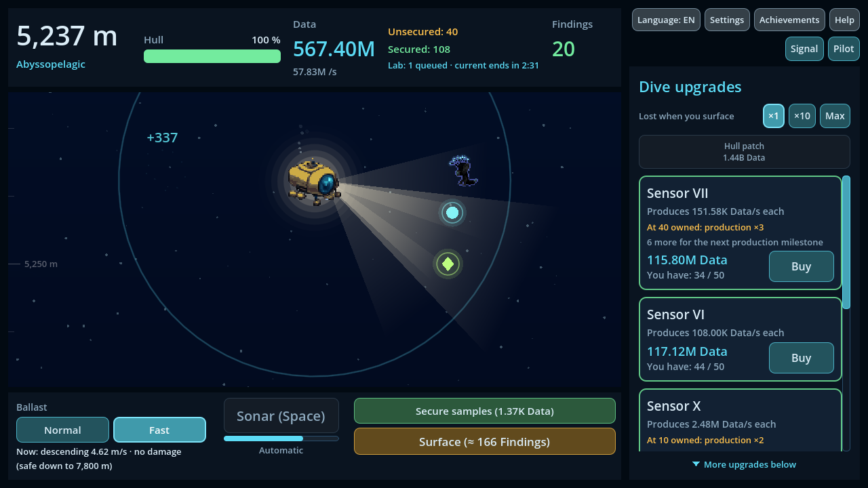
Task: Expand More upgrades below
Action: click(744, 464)
